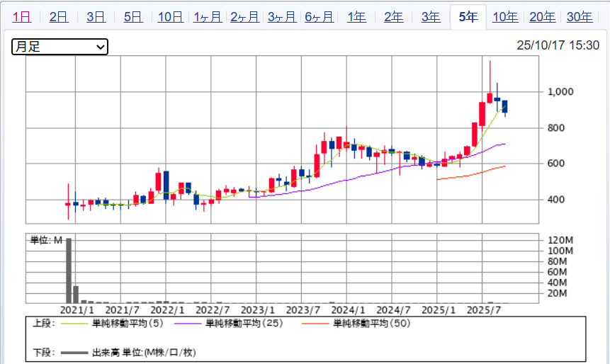Viewport: 610px width, 364px height.
Task: Switch to 1ヶ月 chart range
Action: coord(207,17)
